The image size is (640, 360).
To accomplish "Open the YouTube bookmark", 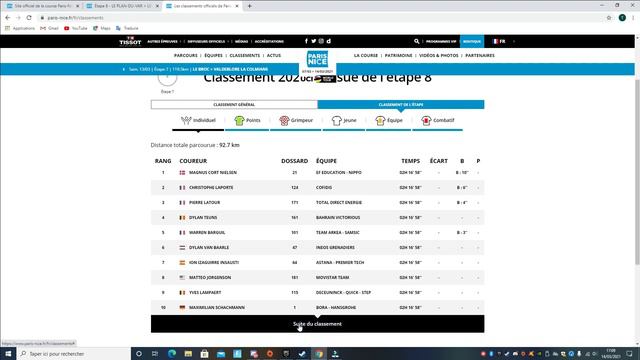I will [76, 28].
